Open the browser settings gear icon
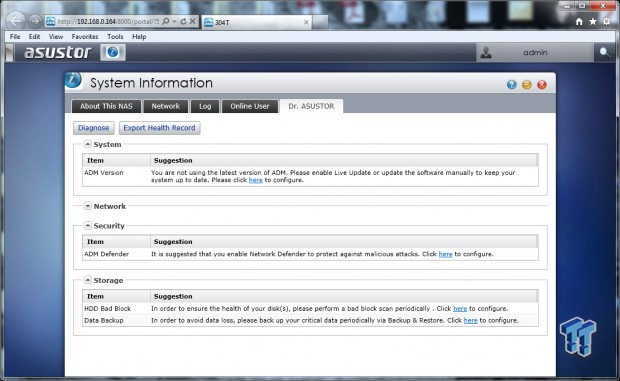620x381 pixels. coord(607,22)
